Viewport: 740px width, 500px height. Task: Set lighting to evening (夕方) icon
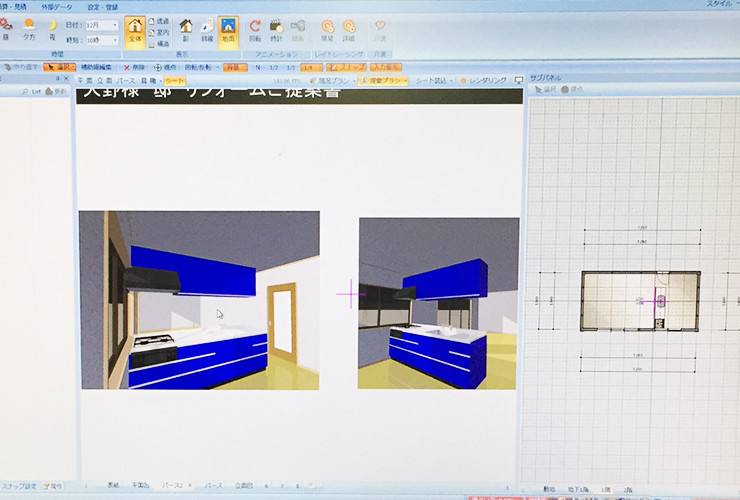[29, 29]
